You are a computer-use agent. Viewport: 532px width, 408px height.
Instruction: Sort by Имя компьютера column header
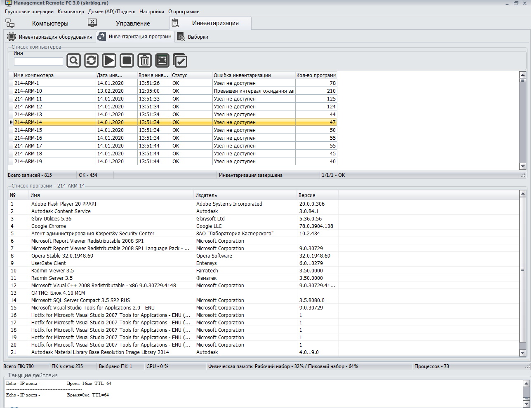[x=54, y=75]
